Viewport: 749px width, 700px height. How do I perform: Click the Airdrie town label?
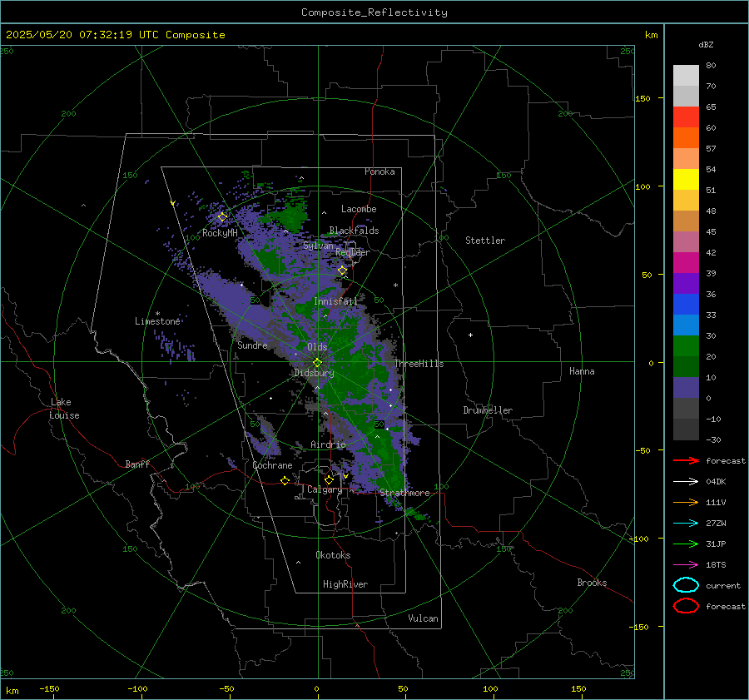(x=328, y=444)
